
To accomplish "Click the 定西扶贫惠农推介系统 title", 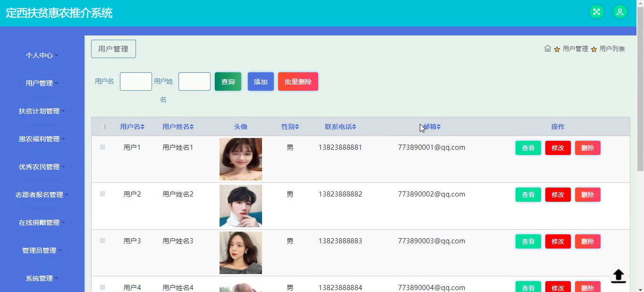I will coord(59,13).
